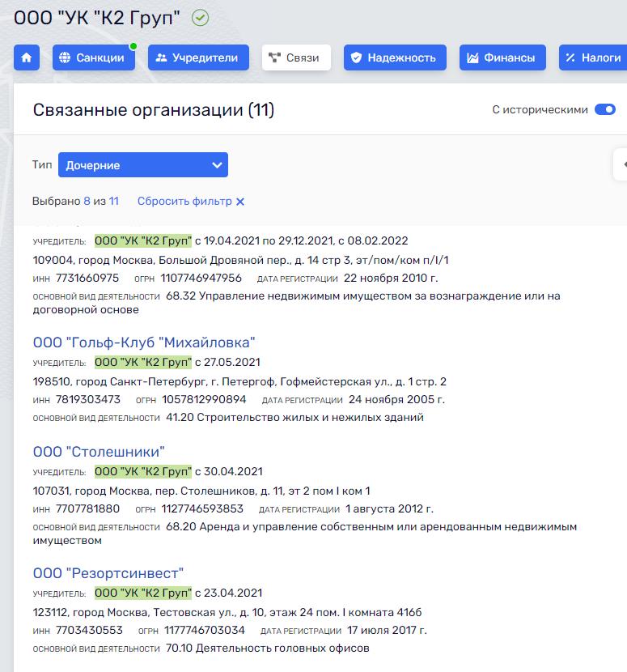
Task: Select INN 7703430553
Action: coord(89,631)
